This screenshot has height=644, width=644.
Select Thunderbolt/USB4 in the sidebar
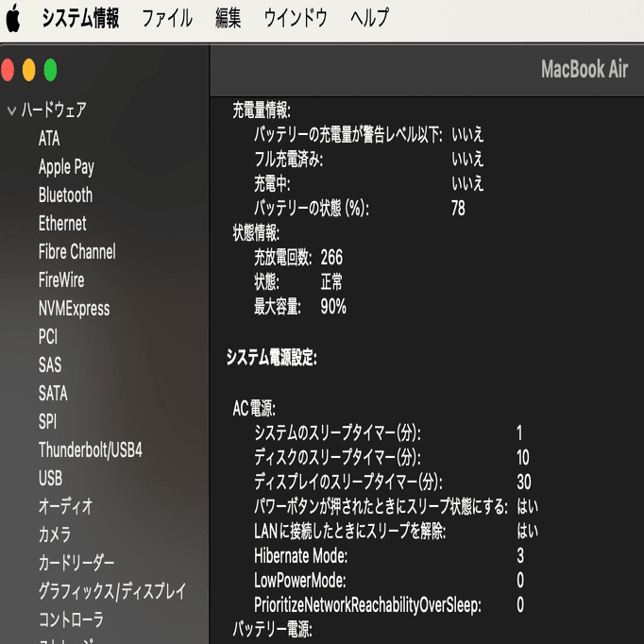91,450
